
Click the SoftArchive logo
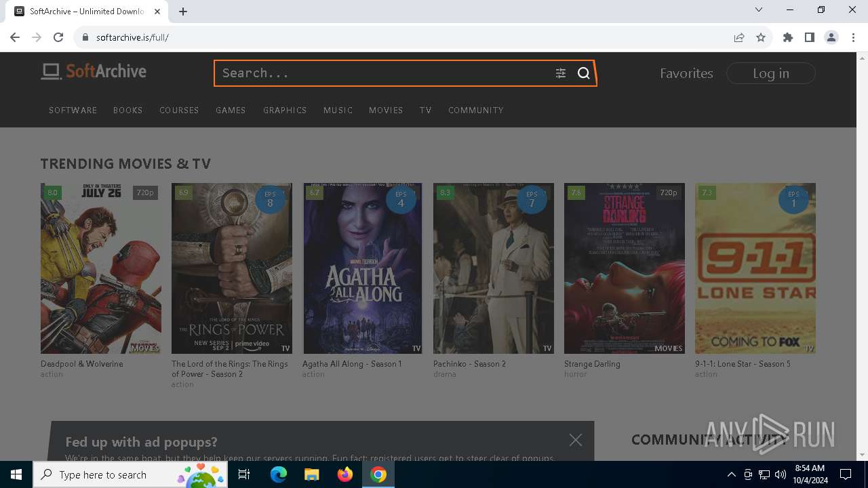click(x=94, y=71)
